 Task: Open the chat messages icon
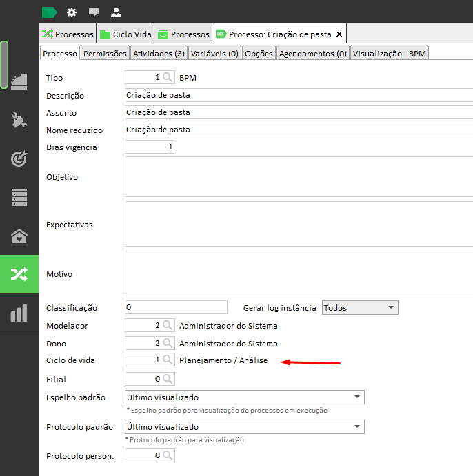(x=94, y=12)
